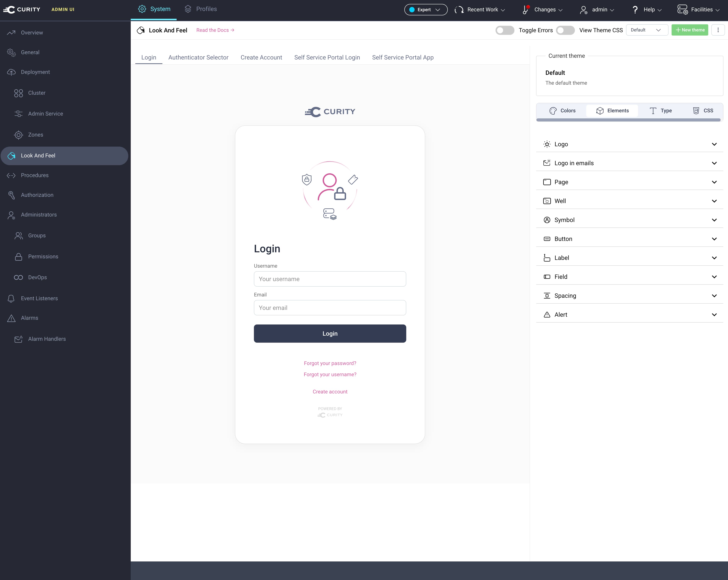
Task: Click the green New theme button
Action: [x=690, y=30]
